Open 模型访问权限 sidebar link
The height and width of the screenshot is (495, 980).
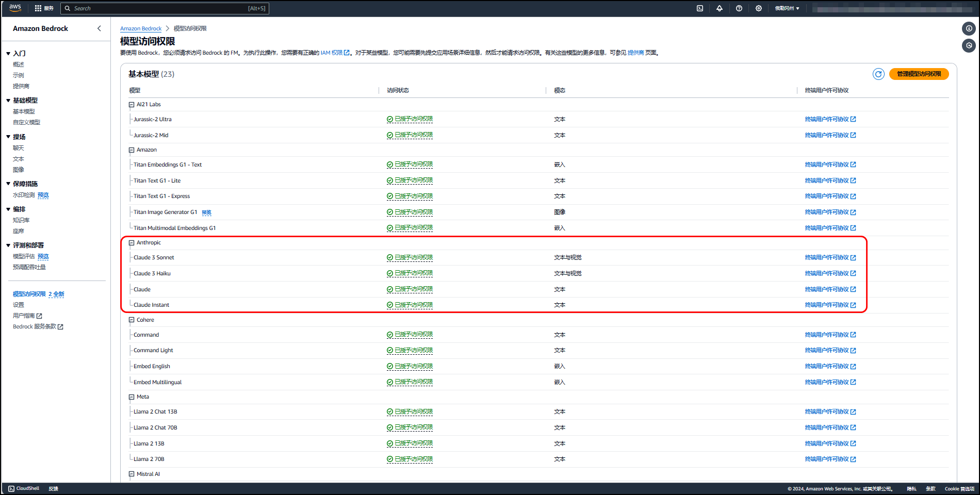click(29, 294)
